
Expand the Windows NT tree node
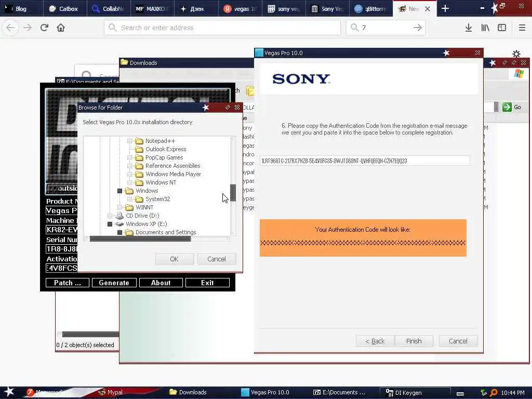(x=129, y=182)
